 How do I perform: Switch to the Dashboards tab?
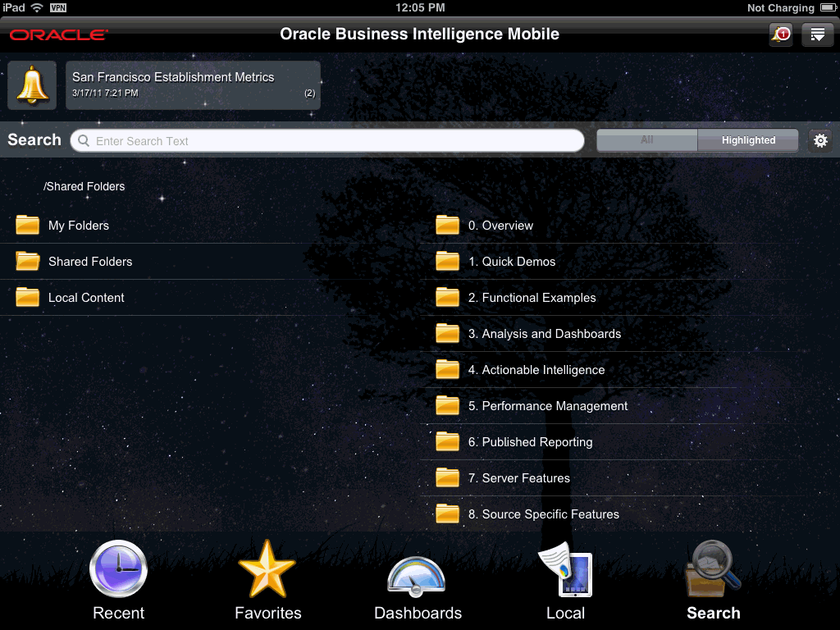pyautogui.click(x=417, y=578)
